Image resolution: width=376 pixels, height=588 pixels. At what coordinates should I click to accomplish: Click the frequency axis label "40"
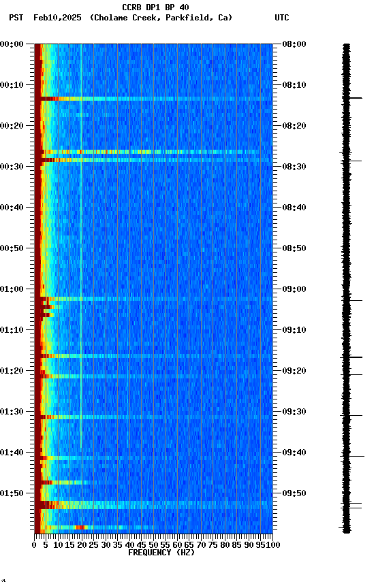pos(129,545)
